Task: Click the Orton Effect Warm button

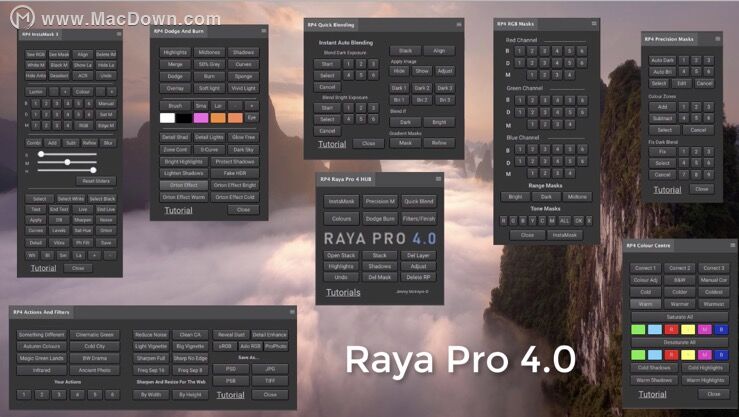Action: point(184,197)
